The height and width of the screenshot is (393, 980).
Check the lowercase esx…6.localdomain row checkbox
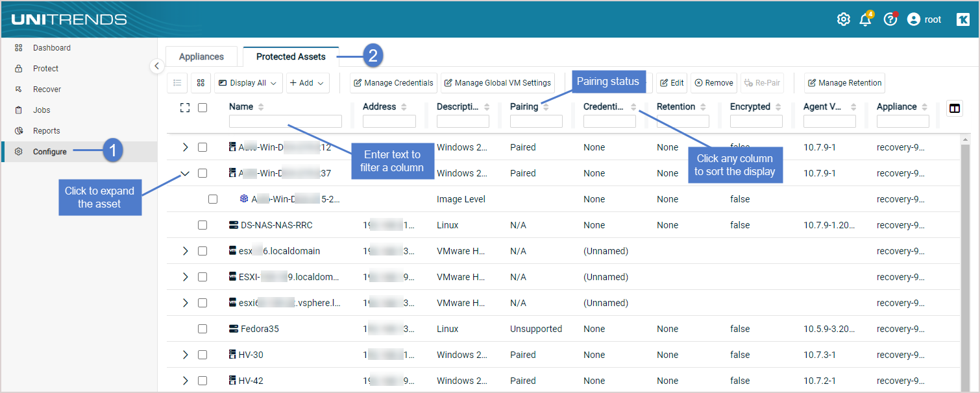(x=202, y=251)
